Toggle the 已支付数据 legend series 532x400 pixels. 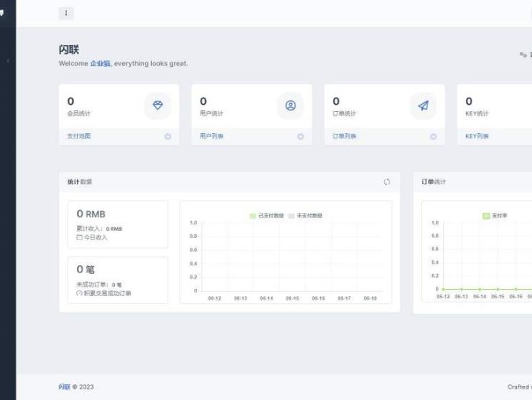[267, 216]
